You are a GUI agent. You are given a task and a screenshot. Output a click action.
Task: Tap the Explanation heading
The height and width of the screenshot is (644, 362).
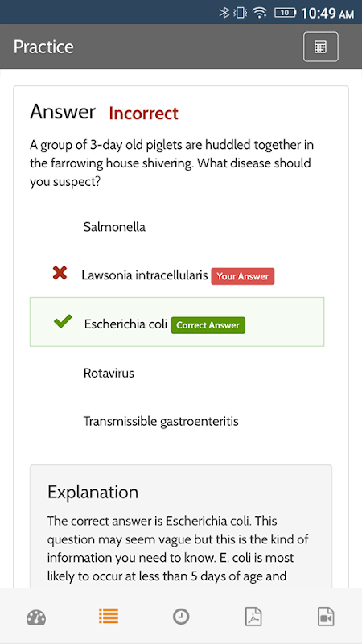[x=93, y=492]
